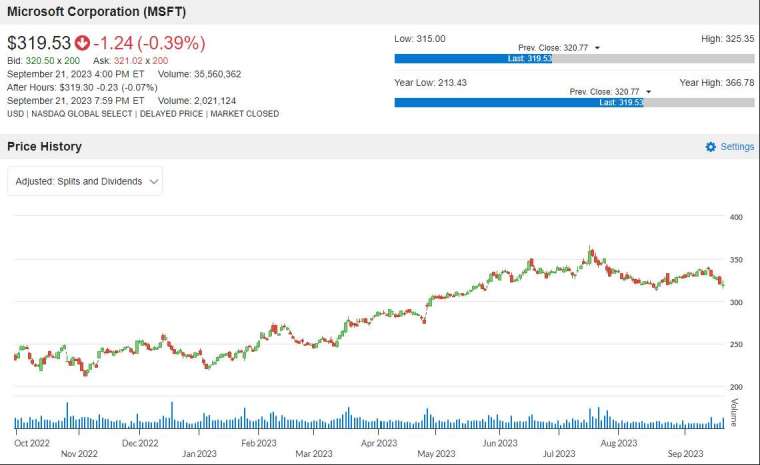Screen dimensions: 760x465
Task: Click the Aug 2023 axis label
Action: [x=618, y=443]
